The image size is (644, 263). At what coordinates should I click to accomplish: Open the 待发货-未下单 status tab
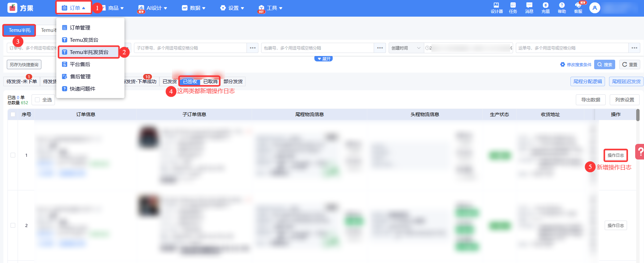22,81
